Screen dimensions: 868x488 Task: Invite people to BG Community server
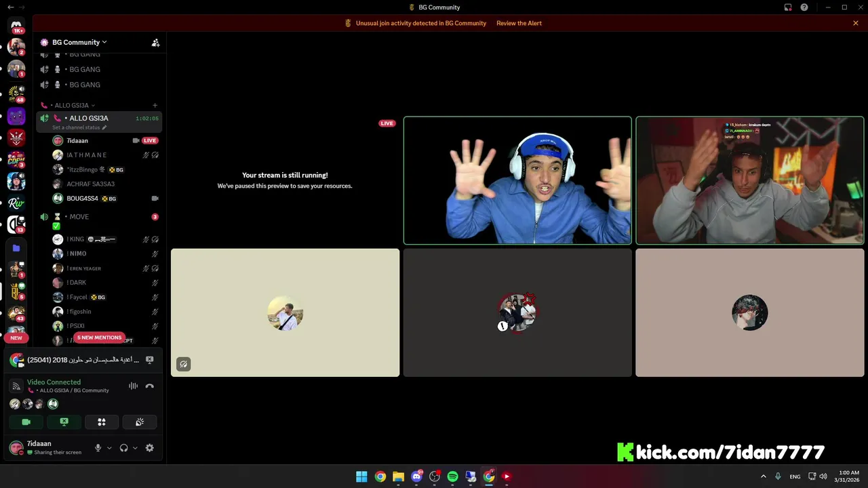tap(155, 42)
